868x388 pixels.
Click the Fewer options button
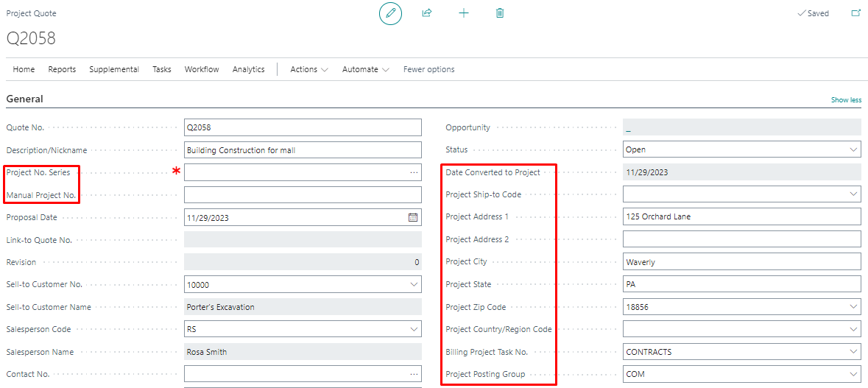click(x=428, y=69)
